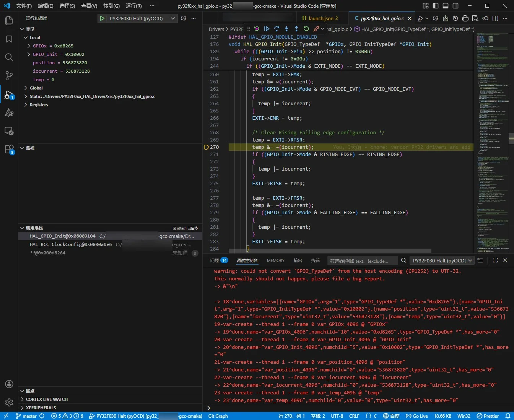
Task: Click Go Live in status bar
Action: pos(416,416)
